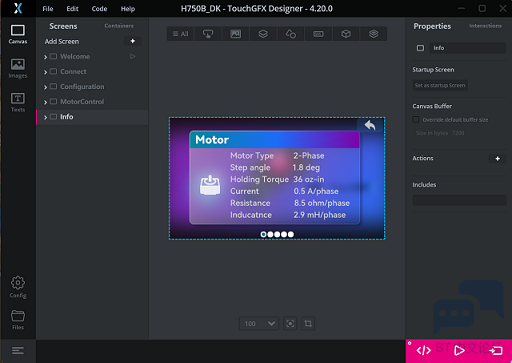Click the play icon beside Welcome screen
512x363 pixels.
tap(133, 56)
